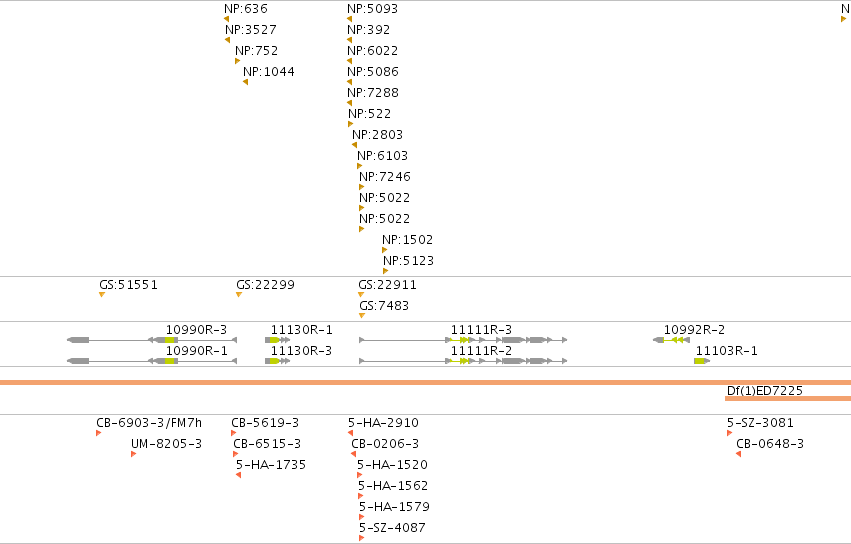Click the triangle marker under GS:7483
851x544 pixels.
tap(362, 316)
